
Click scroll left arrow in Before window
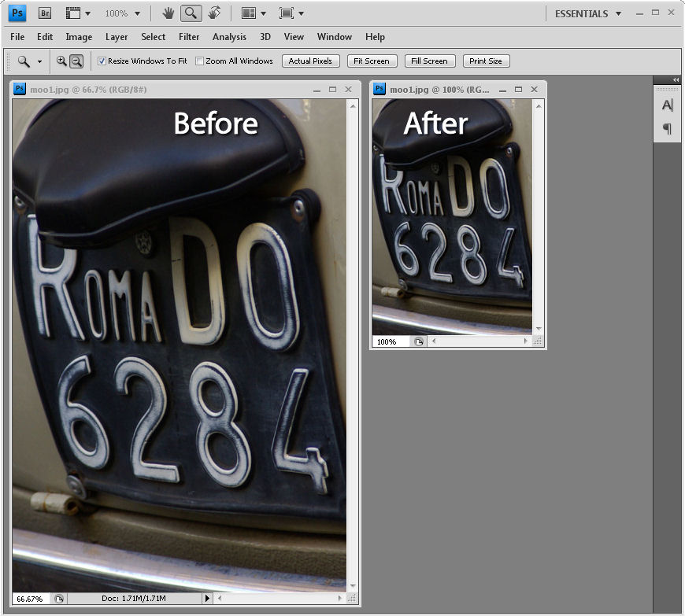click(x=220, y=599)
